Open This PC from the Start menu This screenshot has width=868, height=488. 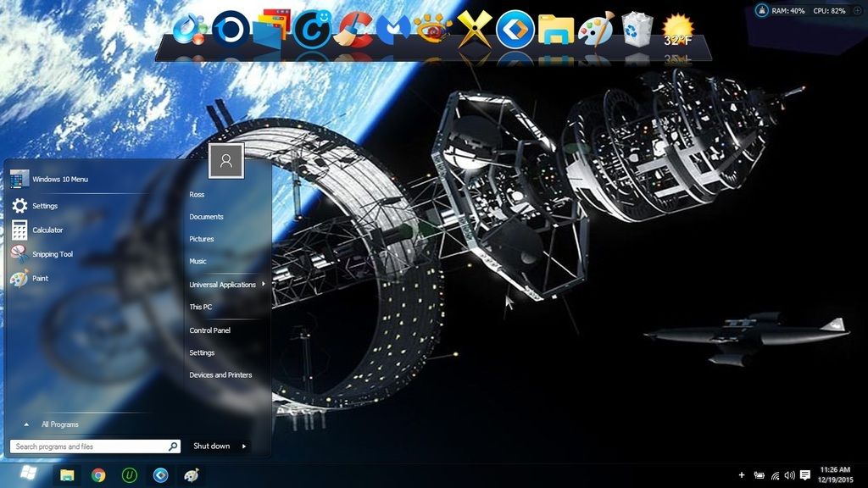[200, 307]
